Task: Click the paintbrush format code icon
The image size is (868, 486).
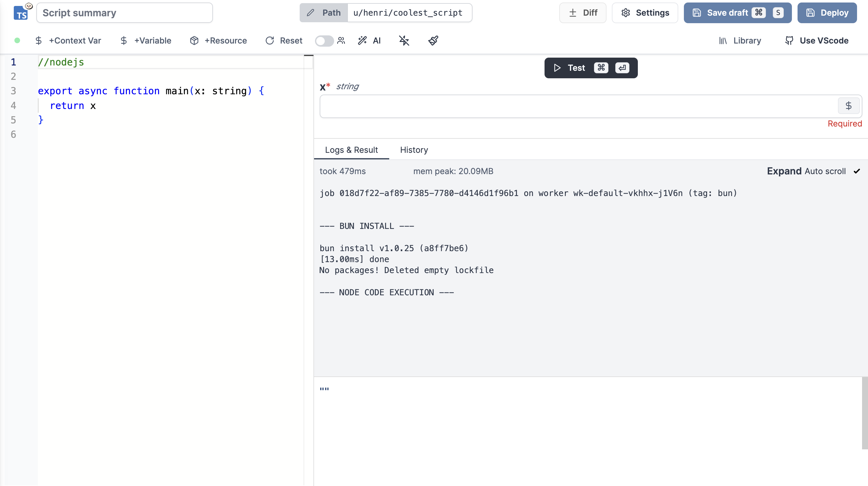Action: pyautogui.click(x=433, y=40)
